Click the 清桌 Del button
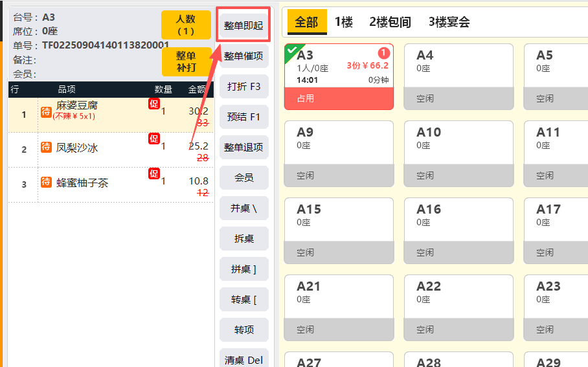 (x=243, y=358)
